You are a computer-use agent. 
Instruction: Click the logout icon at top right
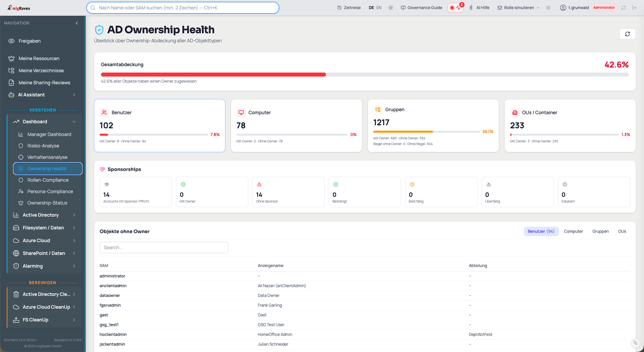click(x=634, y=8)
